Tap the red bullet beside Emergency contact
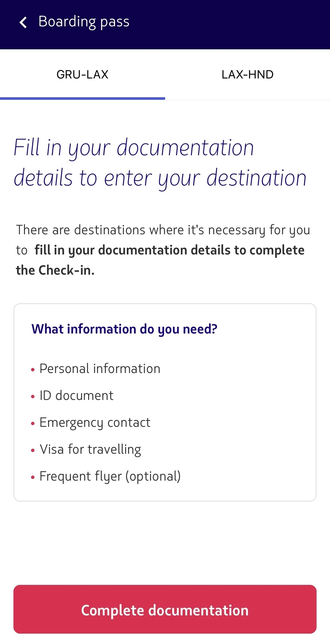 [33, 424]
